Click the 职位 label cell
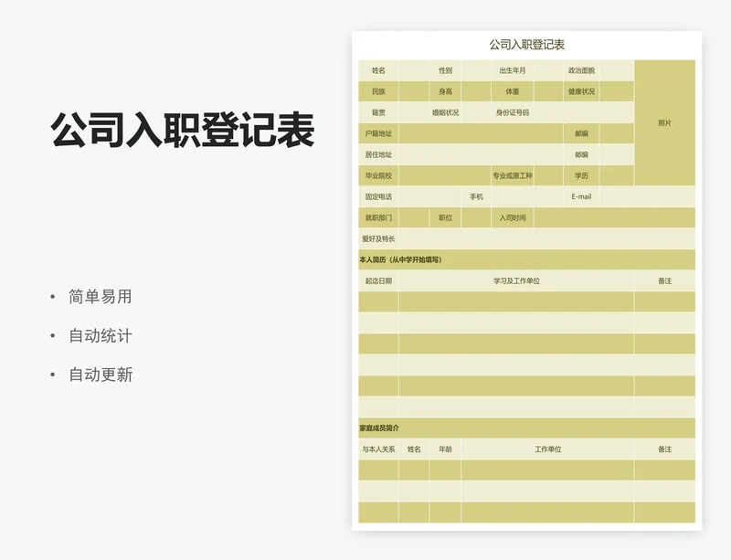 (x=445, y=217)
